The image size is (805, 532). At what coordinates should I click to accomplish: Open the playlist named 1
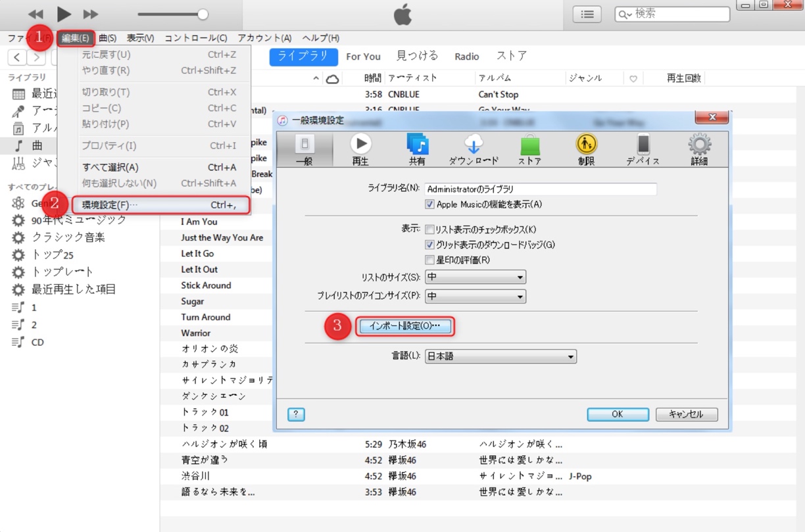coord(34,307)
